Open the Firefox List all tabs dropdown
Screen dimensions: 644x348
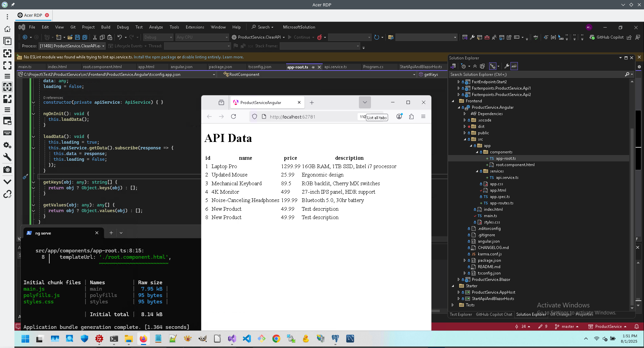pyautogui.click(x=365, y=102)
